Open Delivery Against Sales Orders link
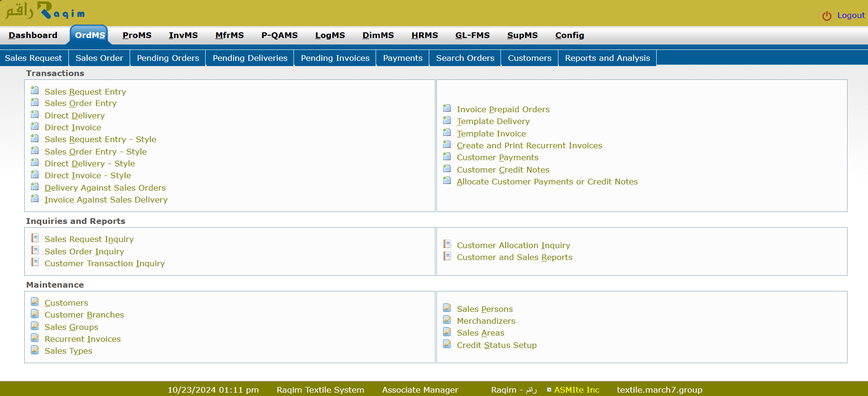 (x=105, y=188)
